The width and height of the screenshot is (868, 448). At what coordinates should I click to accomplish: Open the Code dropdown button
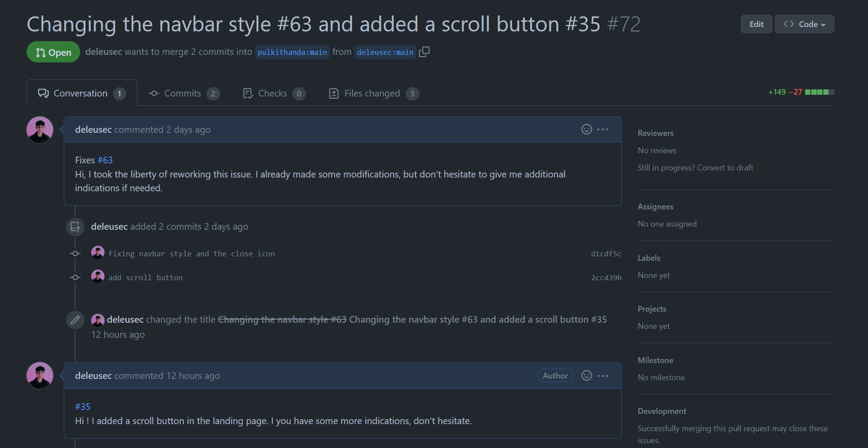804,24
